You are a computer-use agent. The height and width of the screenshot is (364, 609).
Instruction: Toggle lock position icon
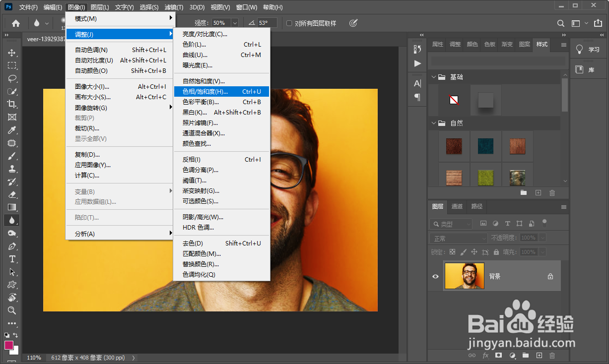pyautogui.click(x=474, y=252)
